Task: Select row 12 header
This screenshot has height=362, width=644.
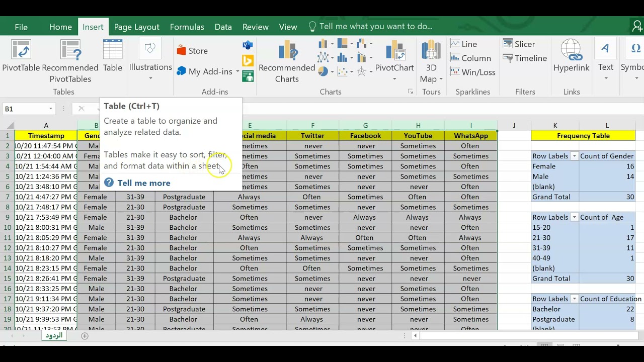Action: 8,248
